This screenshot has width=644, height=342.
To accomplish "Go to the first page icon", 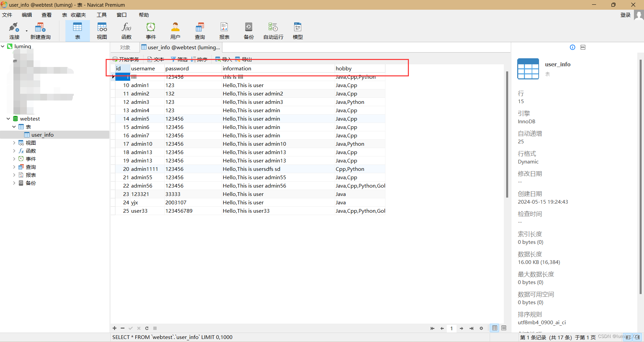I will pos(432,328).
